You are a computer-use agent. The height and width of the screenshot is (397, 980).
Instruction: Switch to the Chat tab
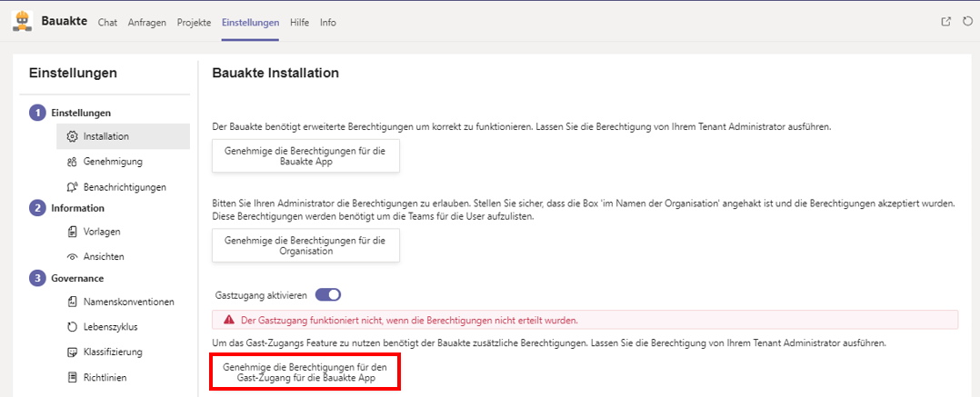[x=107, y=23]
